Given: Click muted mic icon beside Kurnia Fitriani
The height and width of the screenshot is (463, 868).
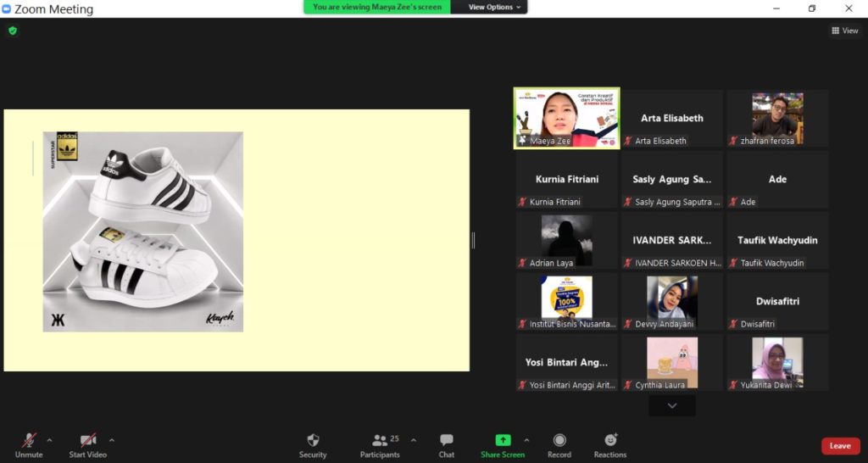Looking at the screenshot, I should pyautogui.click(x=522, y=202).
